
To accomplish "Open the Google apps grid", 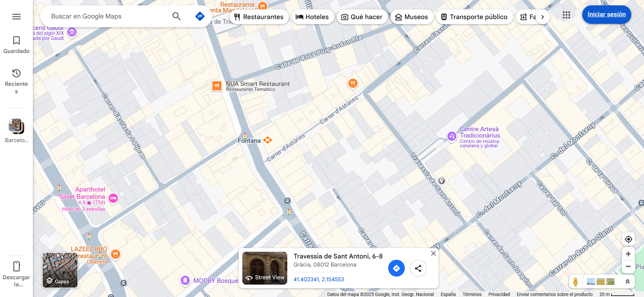I will tap(566, 15).
